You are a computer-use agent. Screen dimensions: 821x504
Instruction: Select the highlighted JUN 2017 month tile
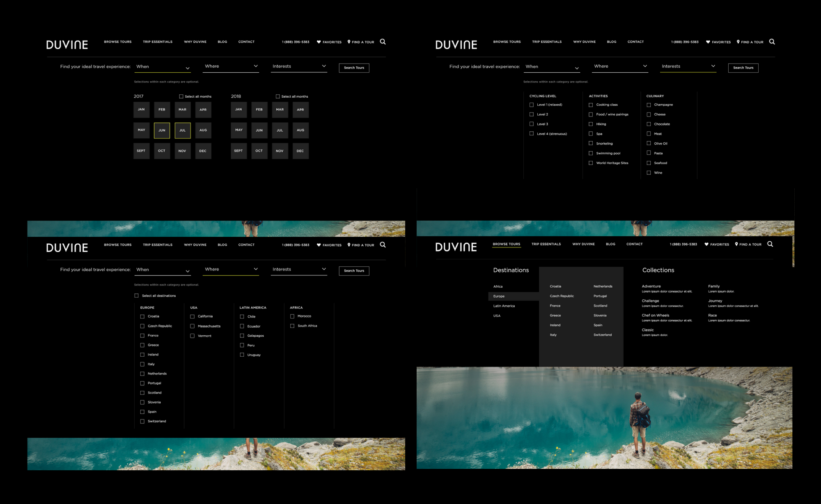[162, 130]
